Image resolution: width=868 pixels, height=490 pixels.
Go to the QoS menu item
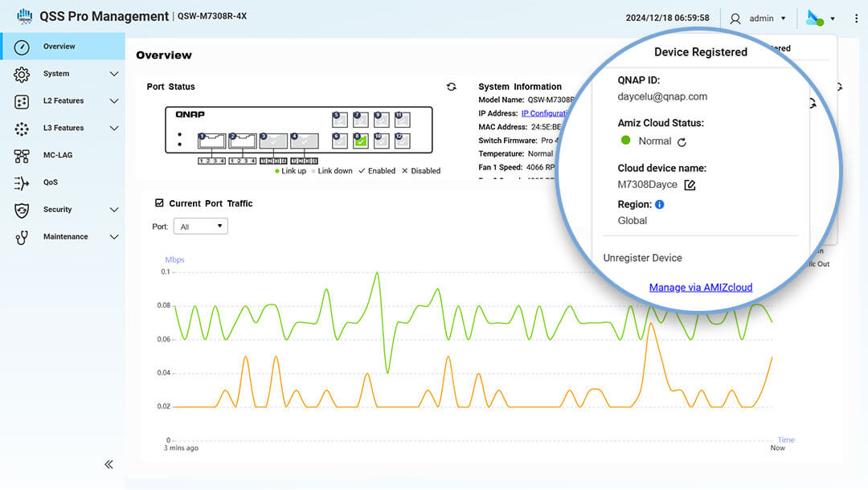coord(50,182)
